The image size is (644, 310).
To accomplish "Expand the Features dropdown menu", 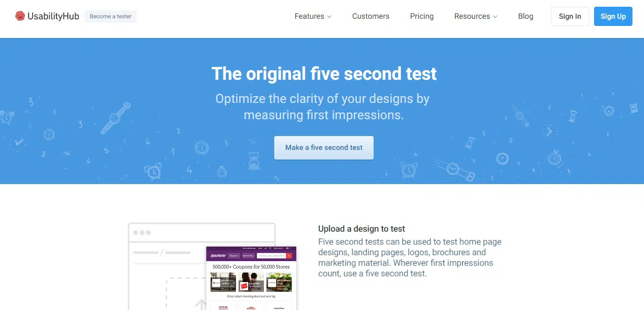I will tap(313, 16).
